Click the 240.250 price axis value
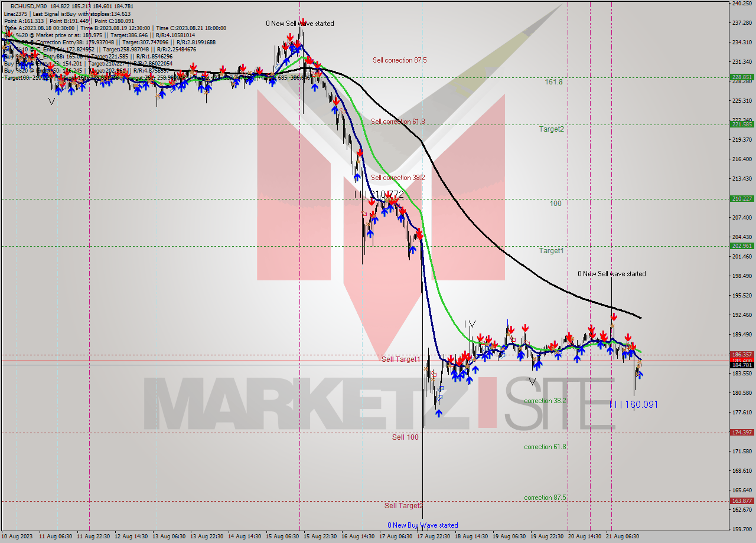The image size is (756, 543). click(742, 3)
